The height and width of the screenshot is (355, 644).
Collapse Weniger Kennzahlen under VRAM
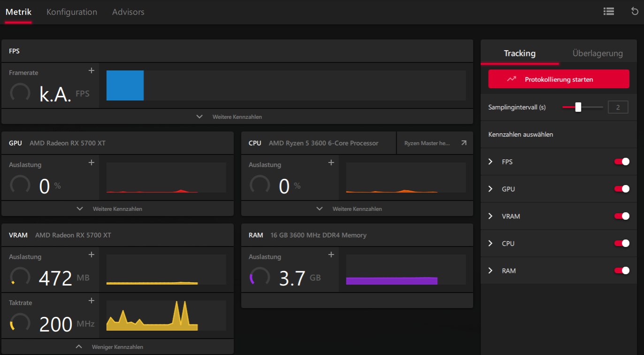click(x=117, y=347)
